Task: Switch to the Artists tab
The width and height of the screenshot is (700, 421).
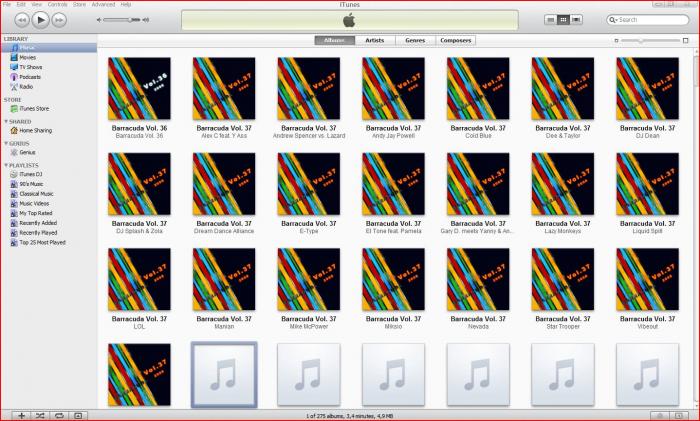Action: click(x=375, y=40)
